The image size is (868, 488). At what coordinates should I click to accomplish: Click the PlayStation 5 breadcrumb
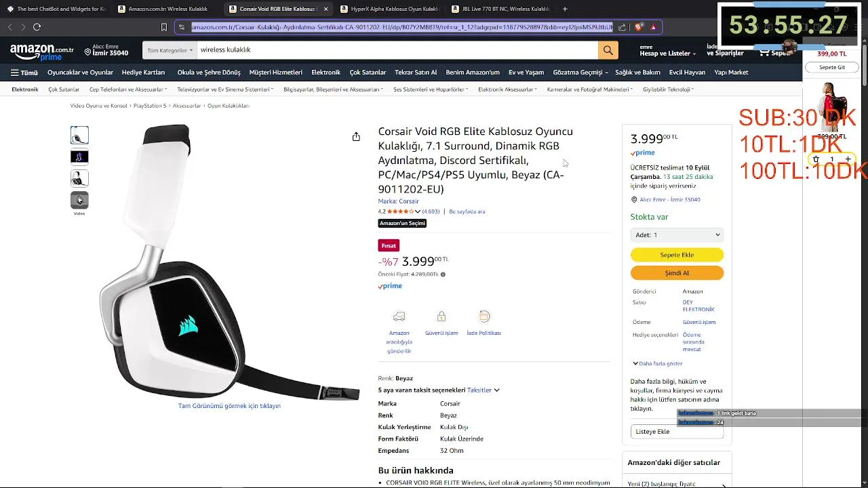point(150,106)
